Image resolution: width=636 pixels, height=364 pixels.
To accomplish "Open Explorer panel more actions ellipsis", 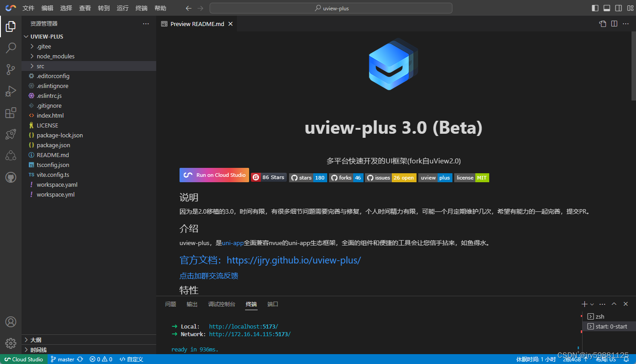I will pos(146,23).
